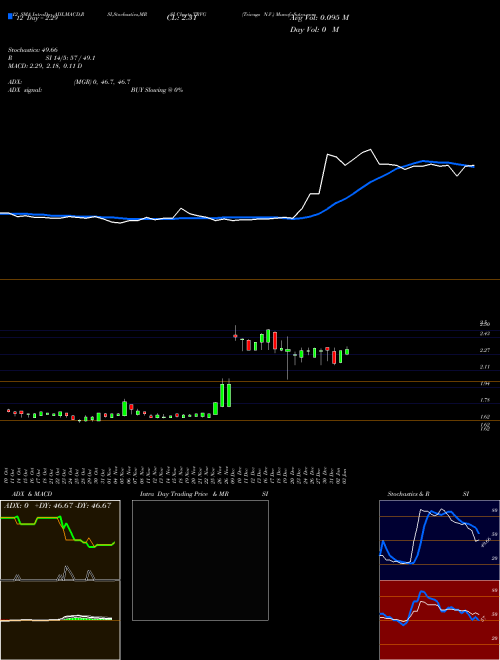Click the '(MGR) 0, 46.7, 46.7' values
Image resolution: width=500 pixels, height=660 pixels.
click(x=101, y=82)
